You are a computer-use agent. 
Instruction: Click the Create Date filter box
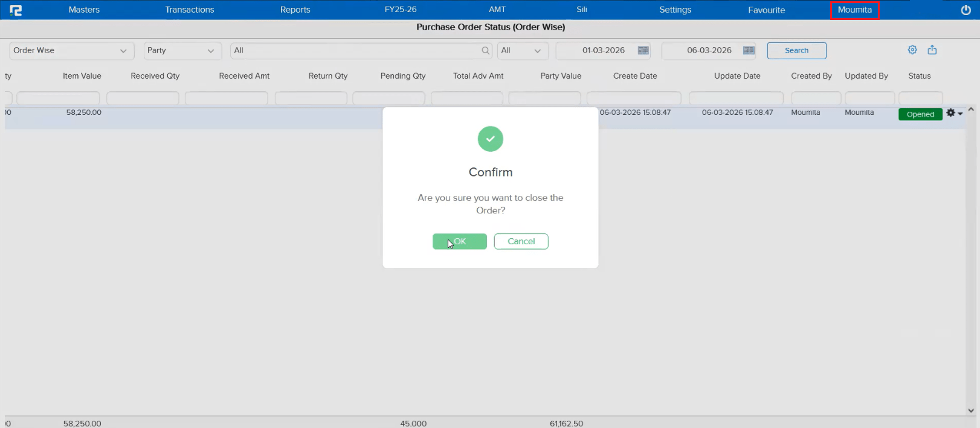[634, 98]
